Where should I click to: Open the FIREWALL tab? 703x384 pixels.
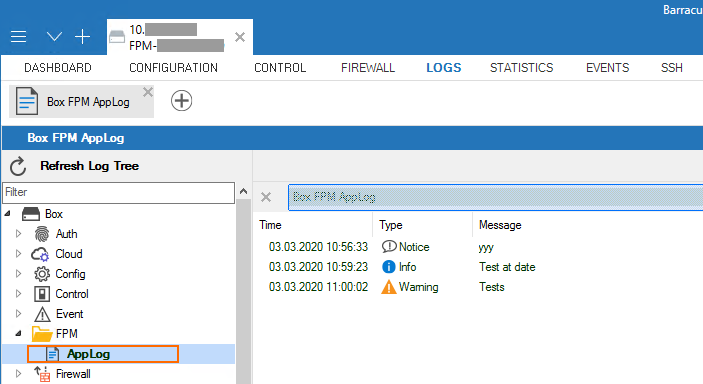tap(368, 68)
